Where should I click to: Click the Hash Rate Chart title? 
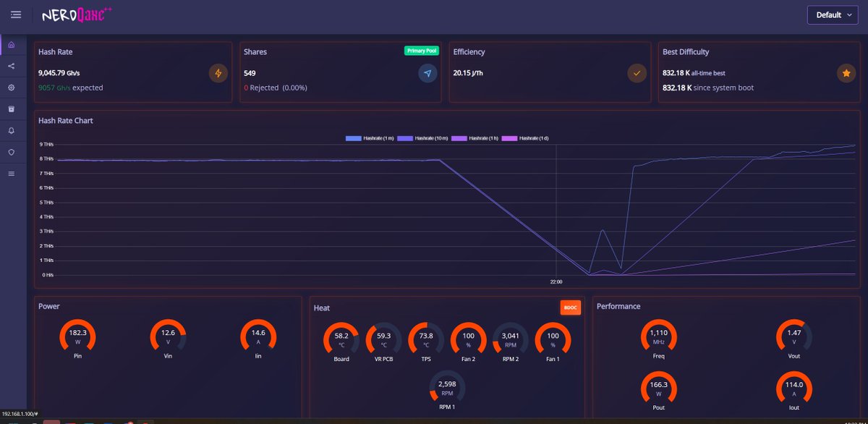tap(66, 120)
